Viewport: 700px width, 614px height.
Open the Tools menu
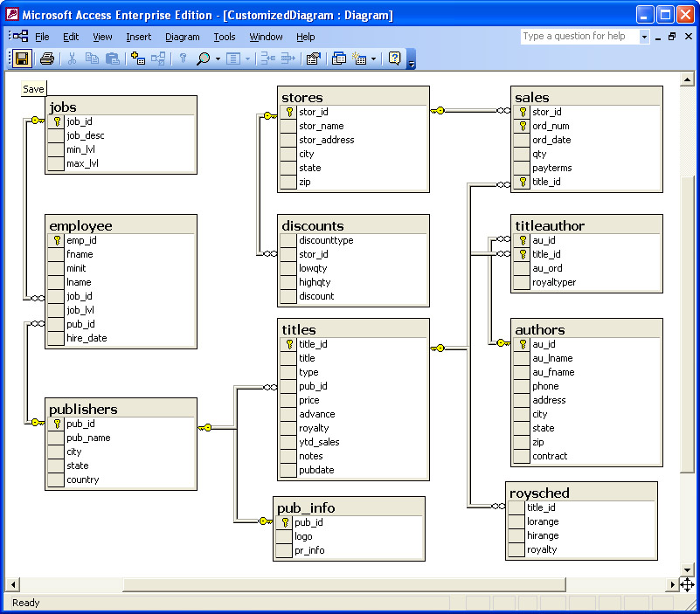click(x=225, y=37)
